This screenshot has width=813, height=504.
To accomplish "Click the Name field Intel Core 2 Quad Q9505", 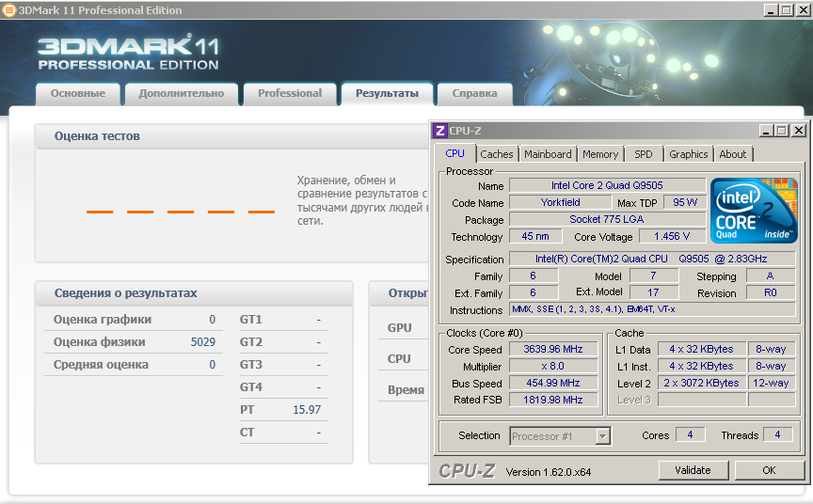I will tap(607, 185).
